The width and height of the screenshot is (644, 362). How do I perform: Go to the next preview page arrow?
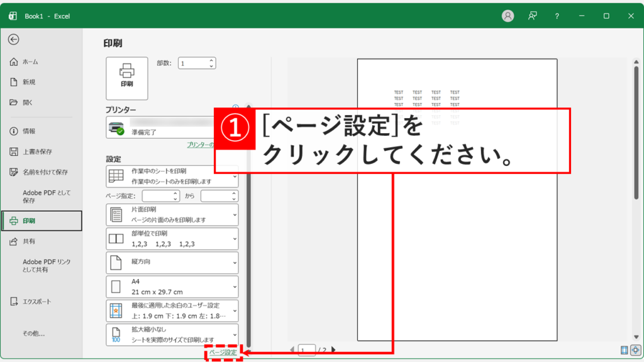tap(333, 349)
